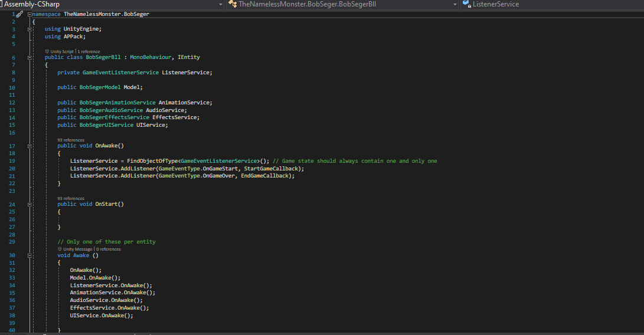The width and height of the screenshot is (644, 335).
Task: Click the project icon beside Assembly-CSharp
Action: tap(1, 4)
